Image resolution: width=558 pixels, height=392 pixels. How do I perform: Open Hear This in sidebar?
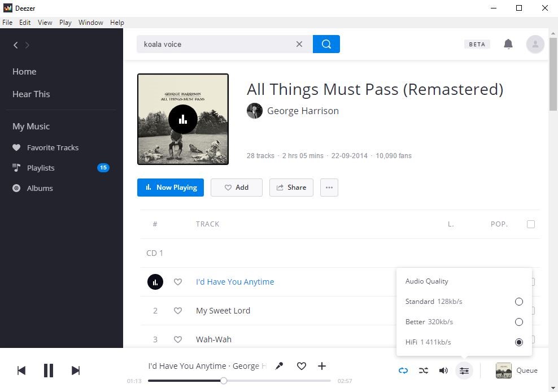[x=31, y=94]
